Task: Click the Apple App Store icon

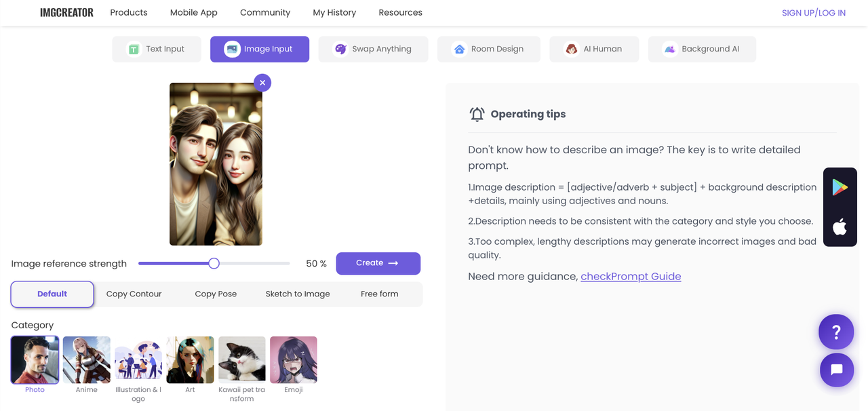Action: tap(840, 227)
